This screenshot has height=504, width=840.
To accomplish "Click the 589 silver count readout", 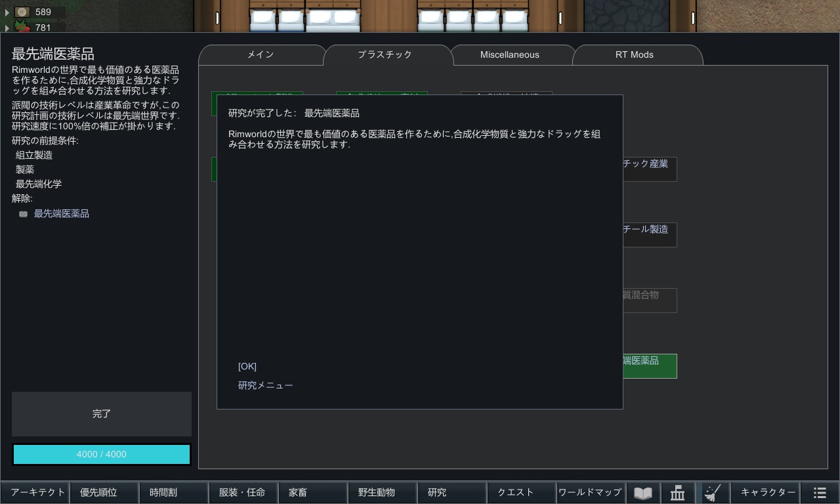I will (x=43, y=12).
